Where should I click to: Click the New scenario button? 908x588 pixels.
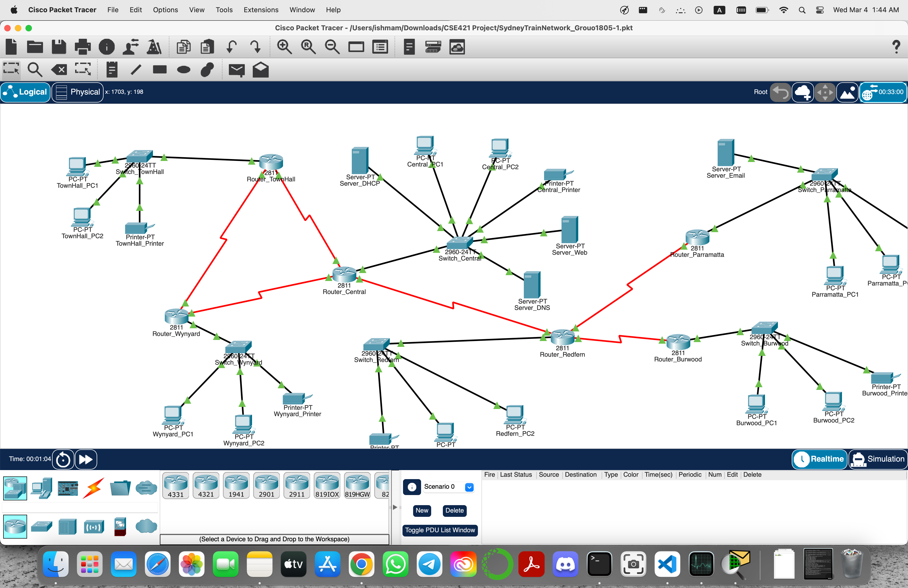pos(422,510)
